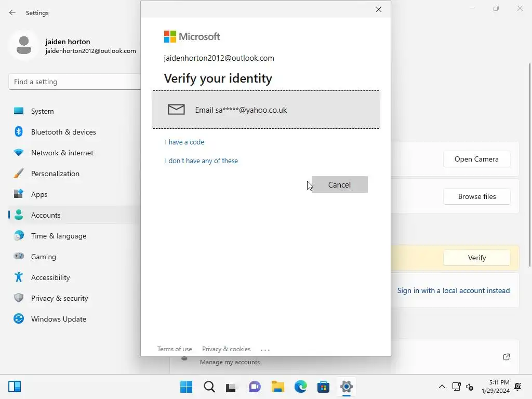The image size is (532, 399).
Task: Select the Email sa*****@yahoo.co.uk verification option
Action: [265, 110]
